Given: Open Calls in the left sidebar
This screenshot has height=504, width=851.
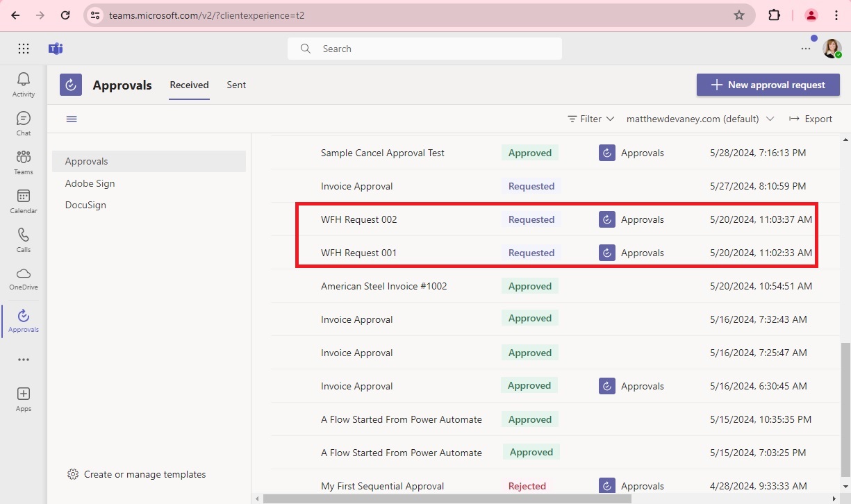Looking at the screenshot, I should pos(23,239).
